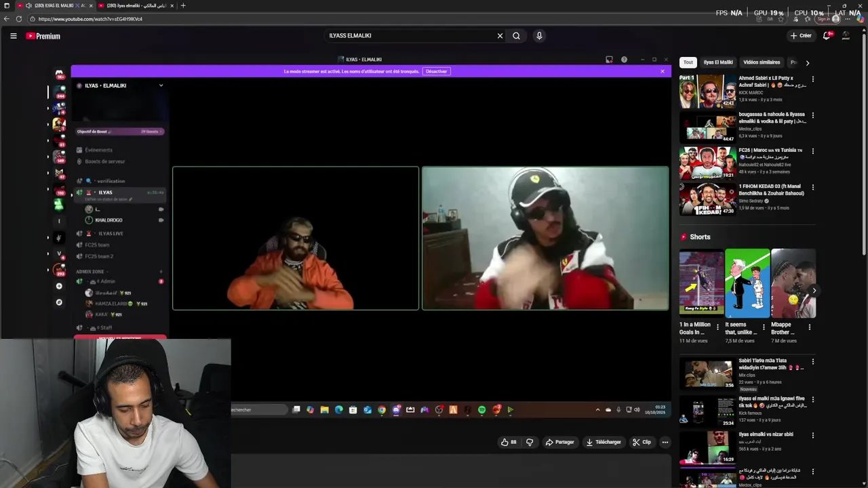Switch to the 'ilyas elmaliki' browser tab

click(136, 5)
